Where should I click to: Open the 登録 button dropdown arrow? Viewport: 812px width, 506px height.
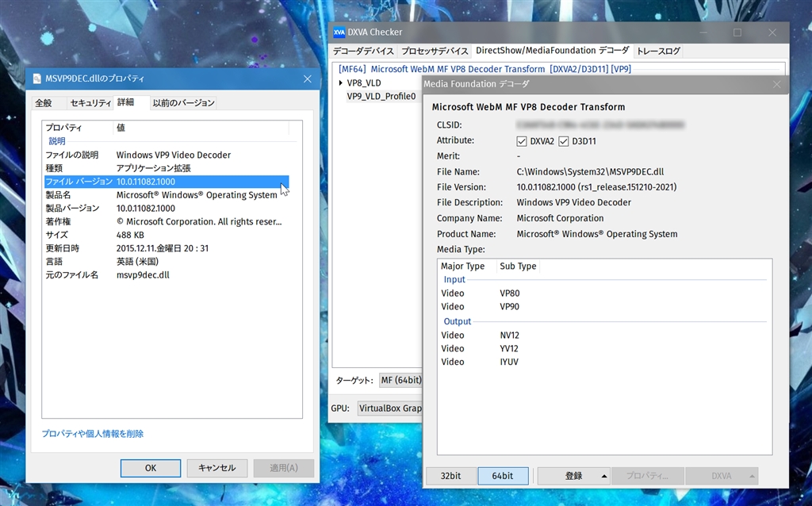pos(603,476)
